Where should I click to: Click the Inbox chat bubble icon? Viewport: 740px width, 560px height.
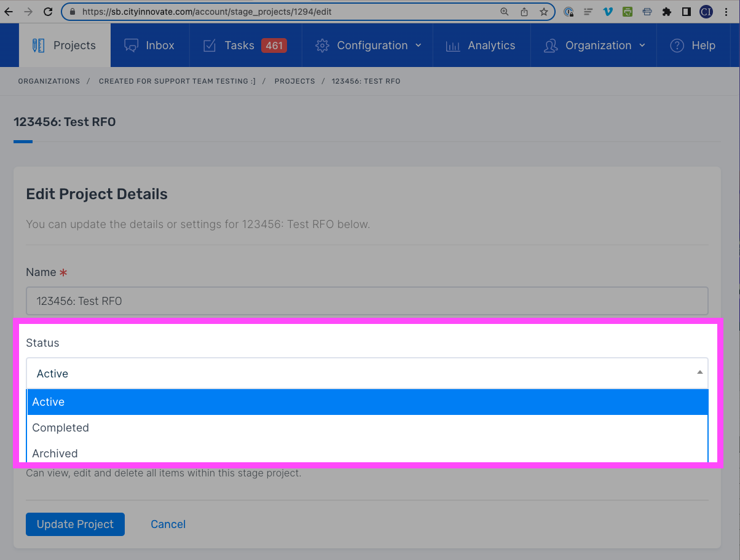tap(131, 45)
